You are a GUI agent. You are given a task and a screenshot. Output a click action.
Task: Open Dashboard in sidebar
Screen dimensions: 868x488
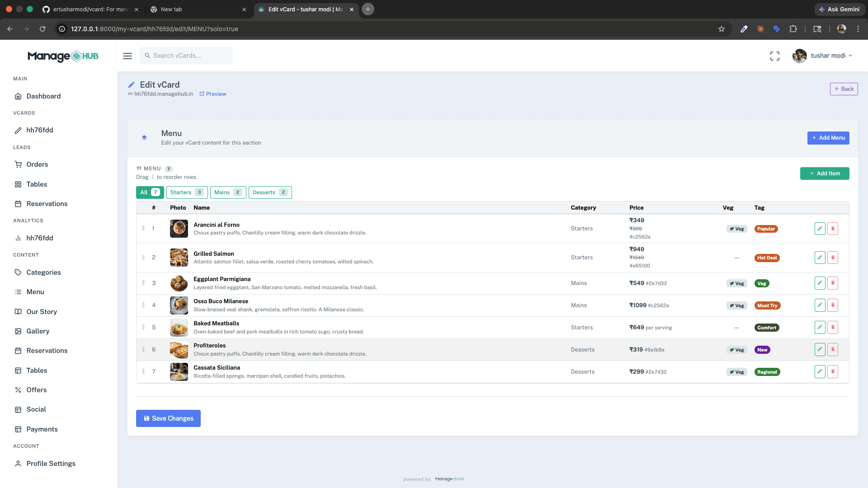(x=43, y=96)
